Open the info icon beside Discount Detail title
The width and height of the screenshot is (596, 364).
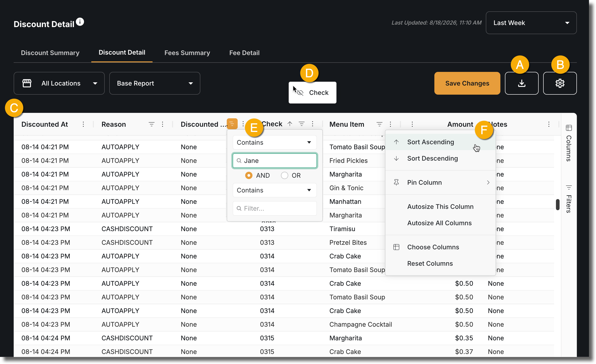point(80,22)
